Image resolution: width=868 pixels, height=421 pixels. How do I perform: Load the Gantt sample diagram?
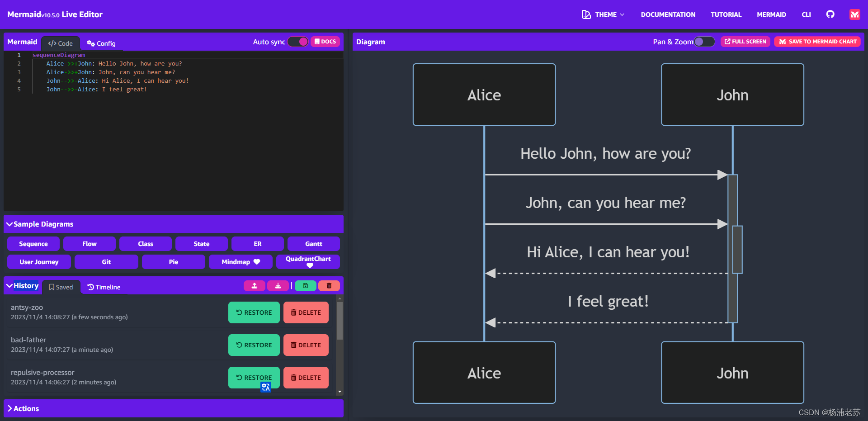point(314,244)
